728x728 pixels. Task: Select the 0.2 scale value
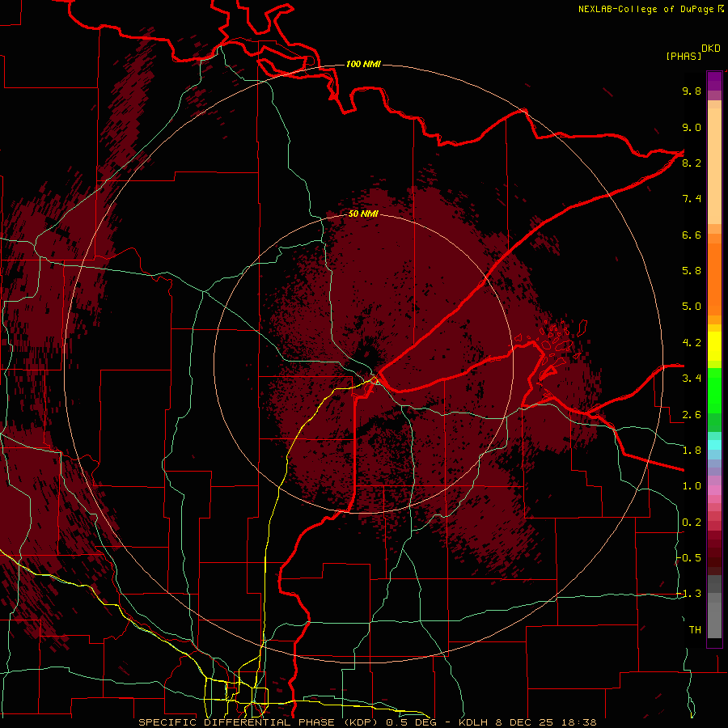click(692, 523)
